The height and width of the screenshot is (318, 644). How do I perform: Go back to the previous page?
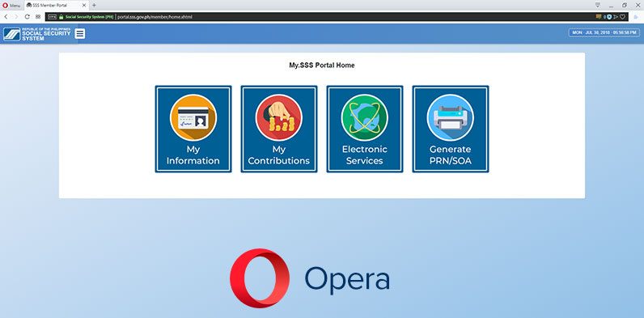(6, 17)
